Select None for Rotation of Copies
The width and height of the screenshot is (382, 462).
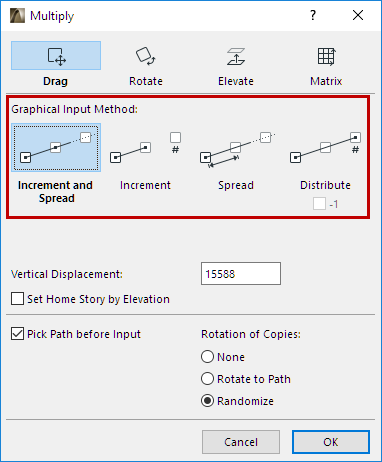pos(207,357)
